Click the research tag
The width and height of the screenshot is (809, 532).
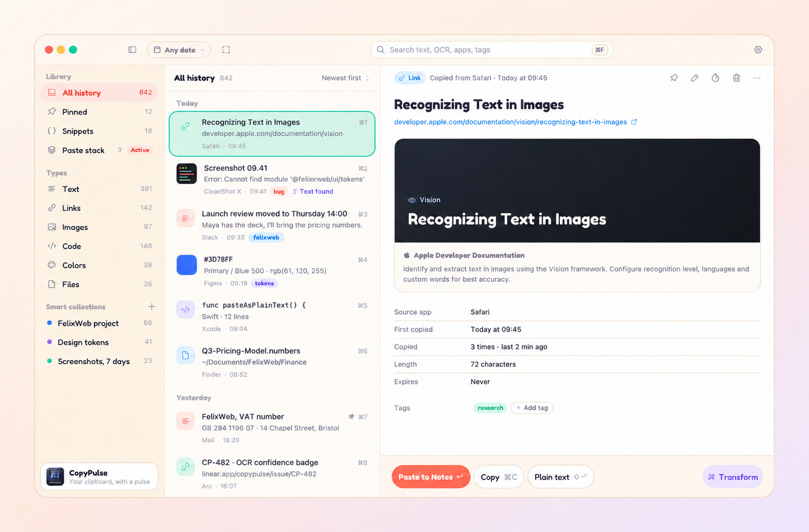(x=490, y=408)
